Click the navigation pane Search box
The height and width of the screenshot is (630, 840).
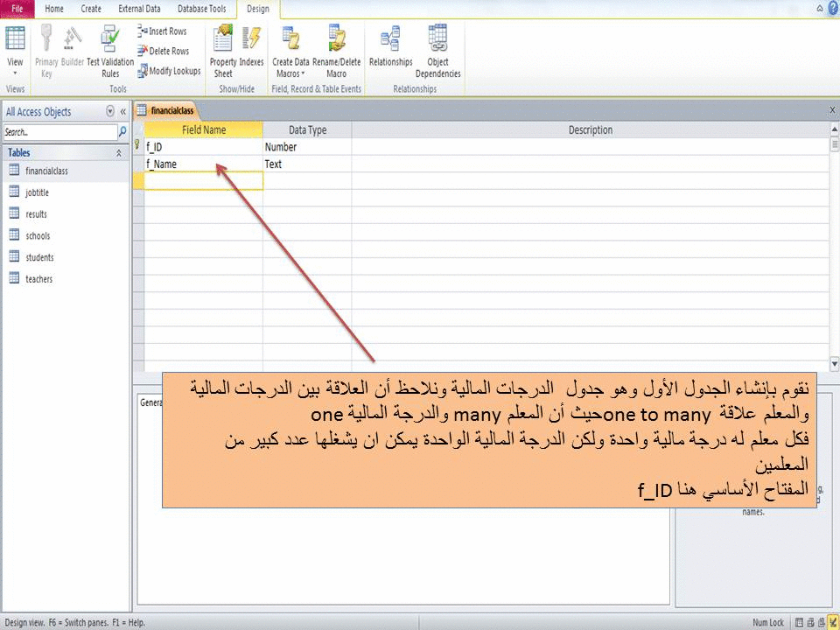pos(60,132)
